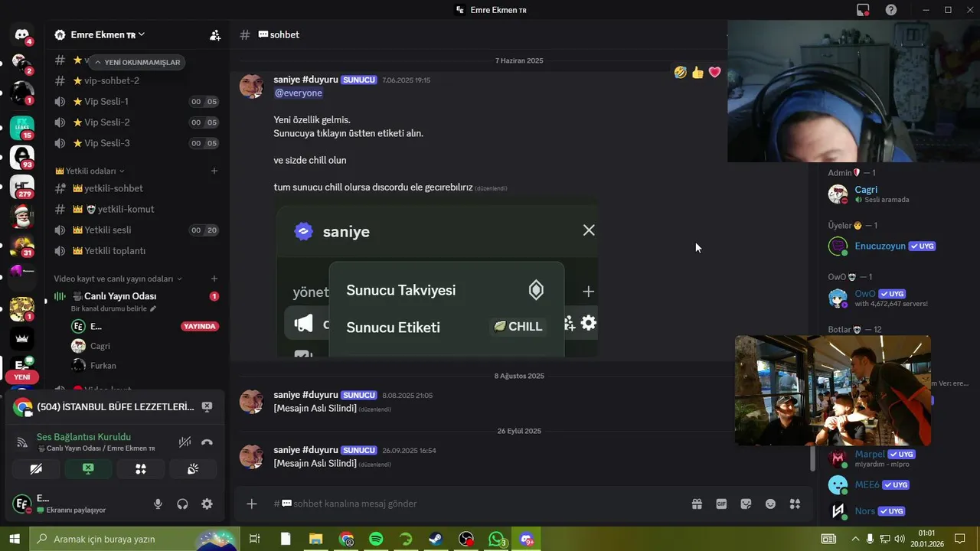Add thumbs up reaction to message
Viewport: 980px width, 551px height.
point(697,72)
